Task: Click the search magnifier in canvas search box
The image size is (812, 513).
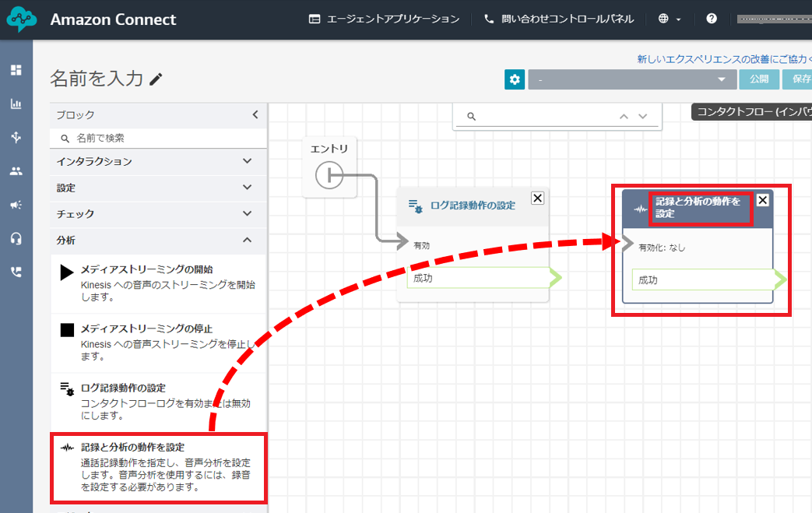Action: [471, 117]
